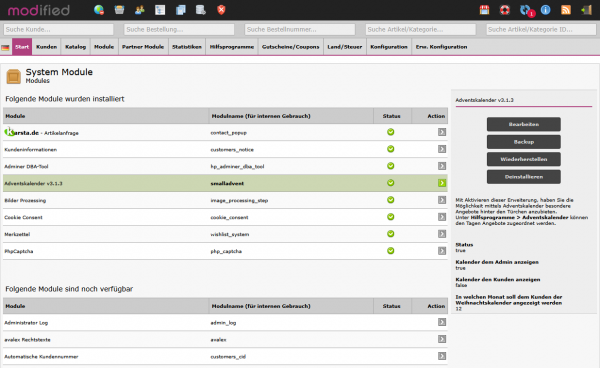Toggle status of Bilder Prozessing module

click(x=391, y=200)
